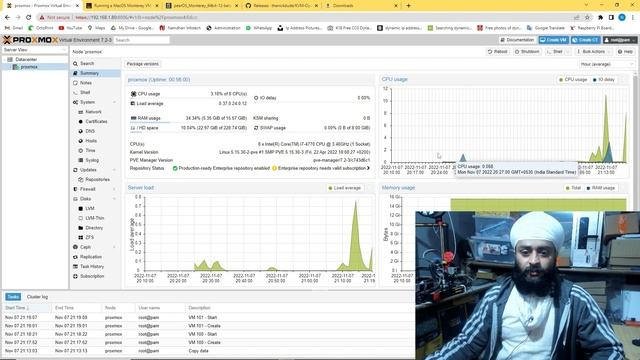Toggle IO delay legend in chart
640x360 pixels.
(x=604, y=80)
